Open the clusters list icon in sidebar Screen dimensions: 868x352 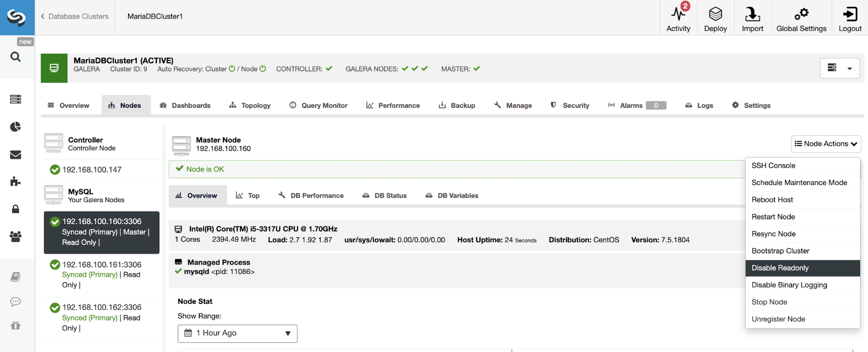coord(16,100)
